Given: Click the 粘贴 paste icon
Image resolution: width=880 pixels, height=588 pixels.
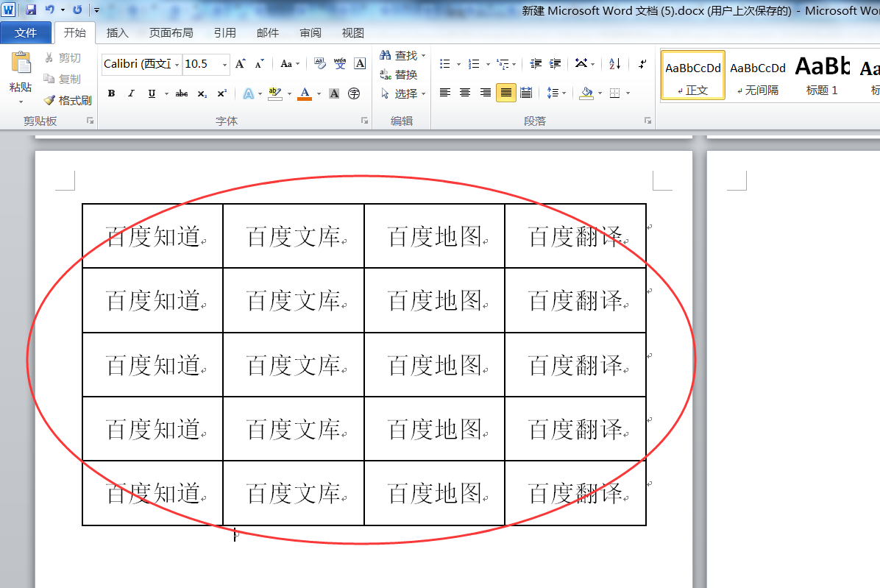Looking at the screenshot, I should point(21,63).
